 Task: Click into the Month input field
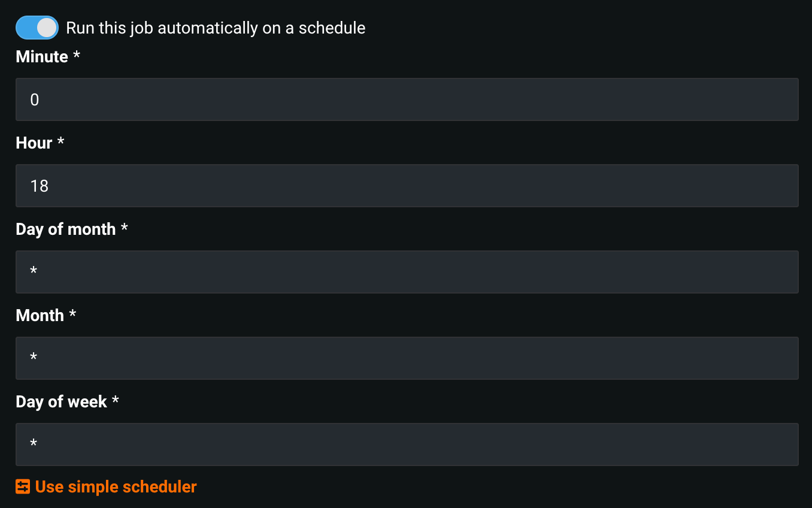[407, 358]
